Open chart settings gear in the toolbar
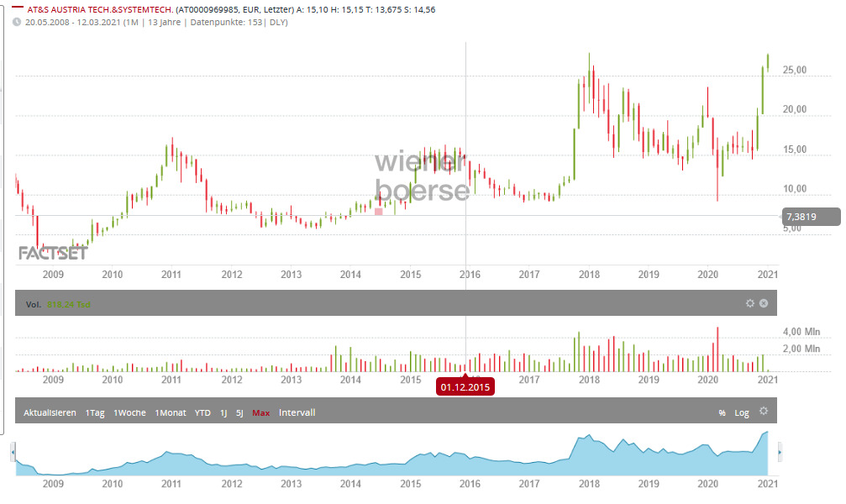Screen dimensions: 846x504 [x=764, y=412]
